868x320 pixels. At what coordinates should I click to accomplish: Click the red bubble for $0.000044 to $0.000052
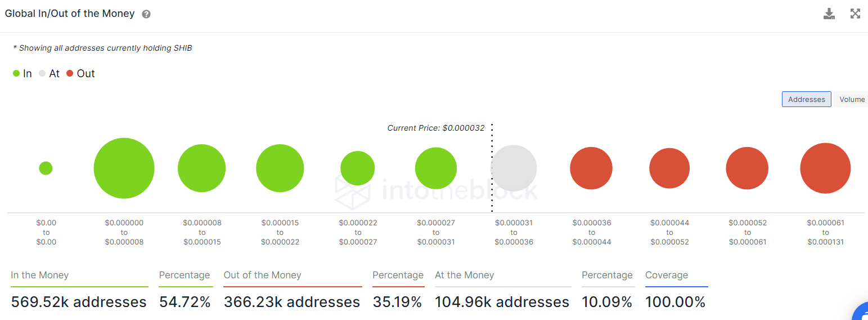(669, 168)
